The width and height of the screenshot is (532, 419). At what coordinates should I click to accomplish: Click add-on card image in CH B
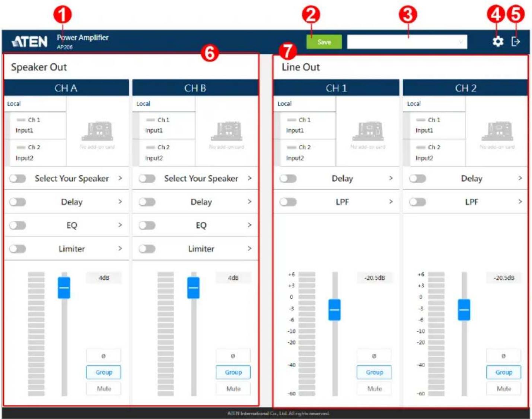226,131
